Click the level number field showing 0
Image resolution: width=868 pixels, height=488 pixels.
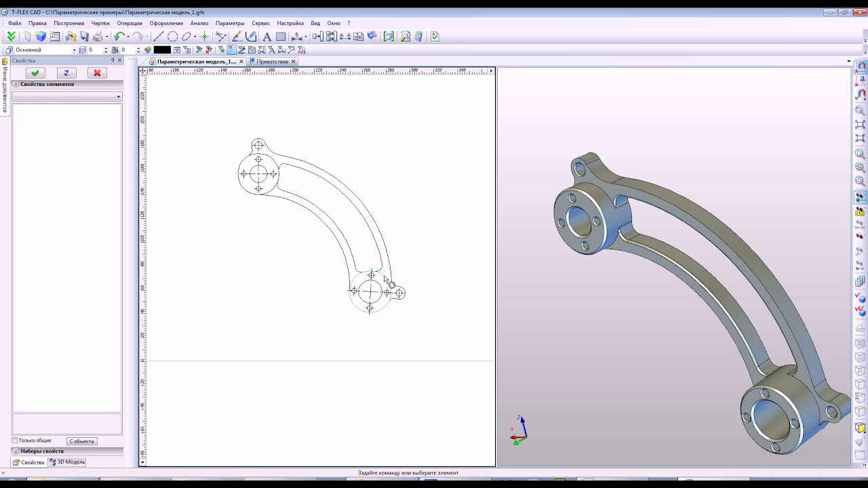(x=96, y=50)
